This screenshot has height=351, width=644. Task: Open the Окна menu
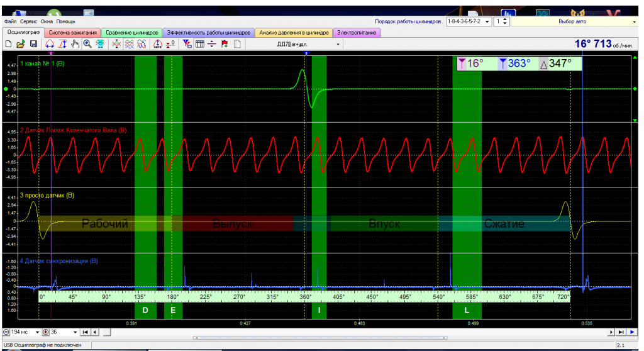47,21
